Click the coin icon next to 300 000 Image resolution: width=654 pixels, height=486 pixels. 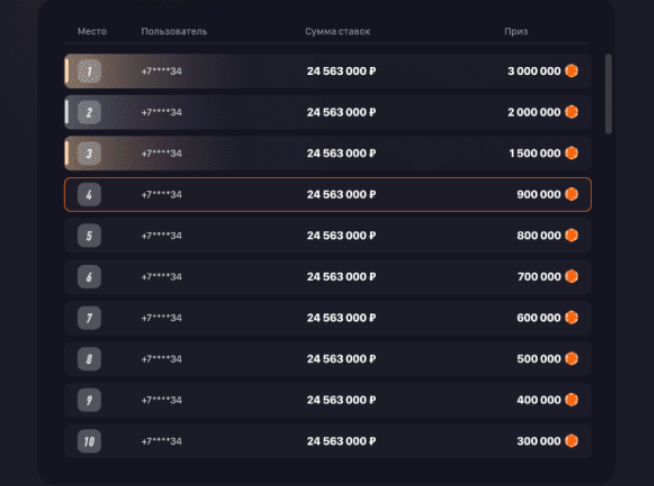pos(571,441)
